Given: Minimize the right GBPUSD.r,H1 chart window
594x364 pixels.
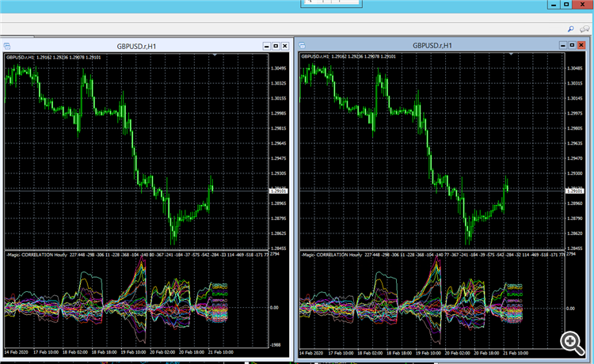Looking at the screenshot, I should click(x=563, y=45).
